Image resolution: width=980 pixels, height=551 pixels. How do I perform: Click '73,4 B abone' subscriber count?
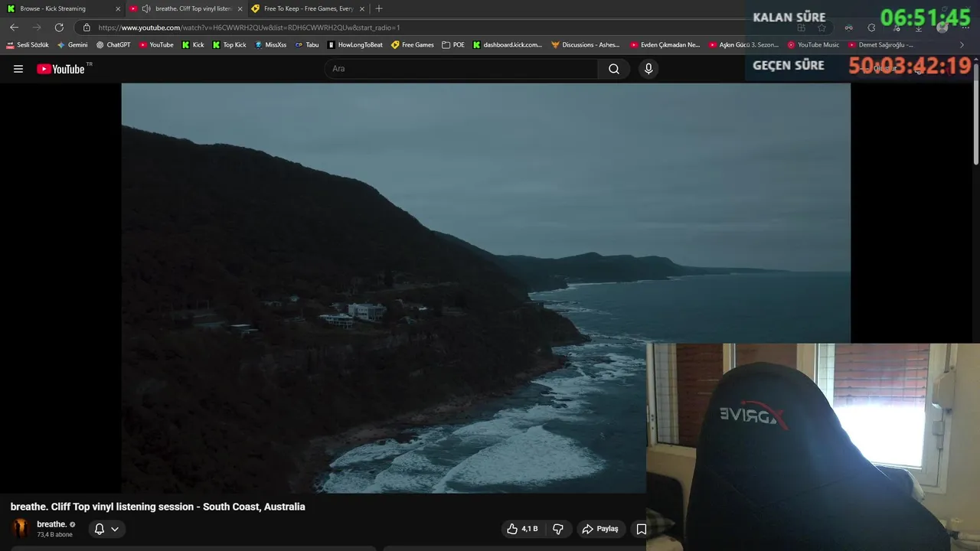click(54, 534)
